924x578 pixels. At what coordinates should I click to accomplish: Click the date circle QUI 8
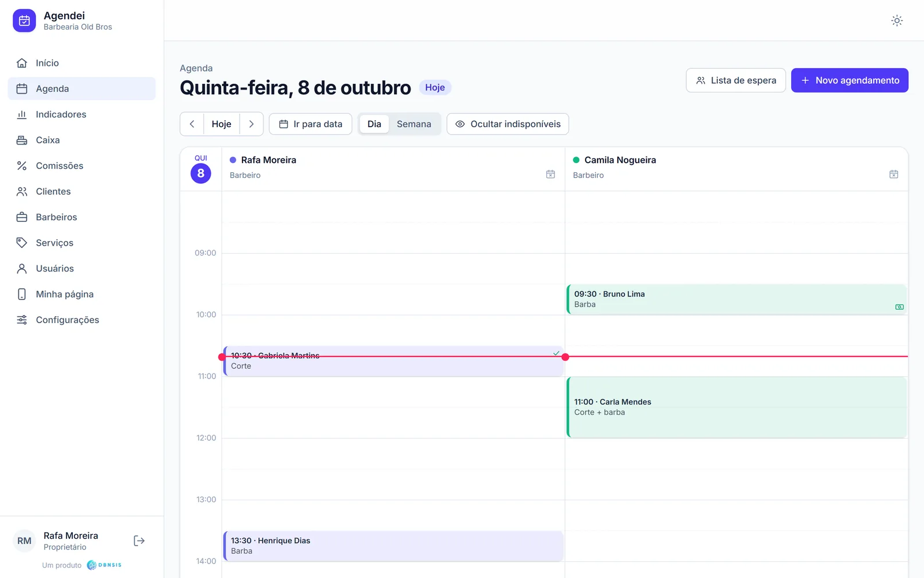pos(201,173)
